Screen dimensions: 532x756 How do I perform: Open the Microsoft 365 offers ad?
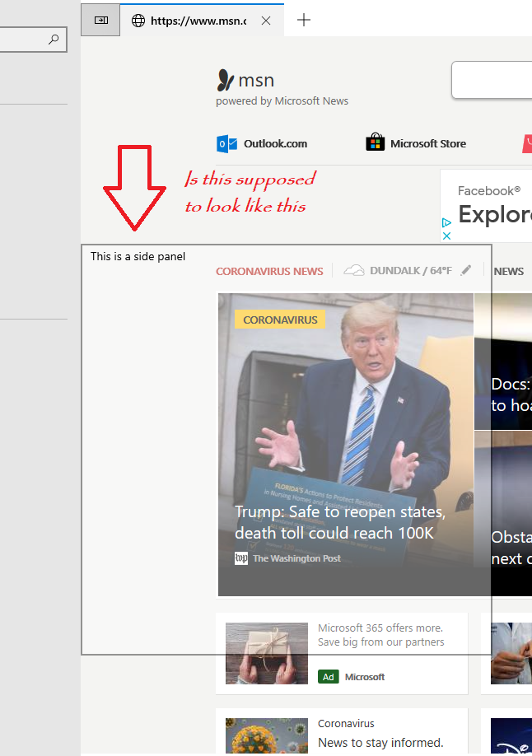pyautogui.click(x=380, y=635)
